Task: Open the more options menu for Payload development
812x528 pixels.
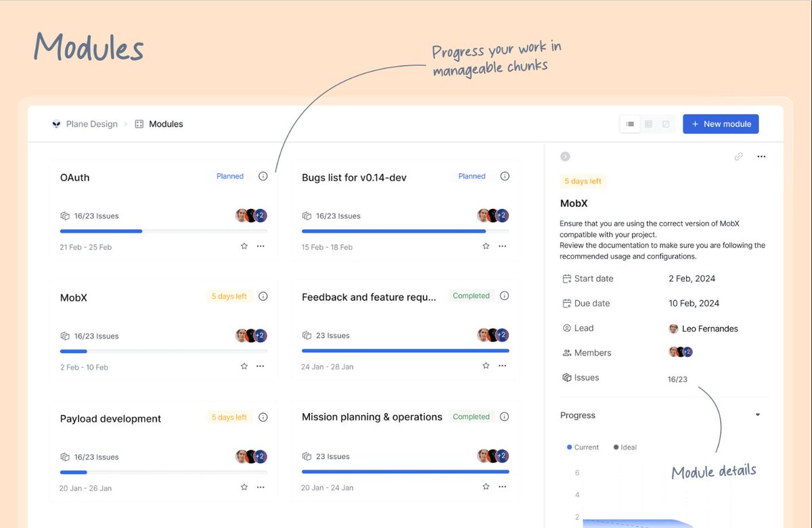Action: [x=261, y=487]
